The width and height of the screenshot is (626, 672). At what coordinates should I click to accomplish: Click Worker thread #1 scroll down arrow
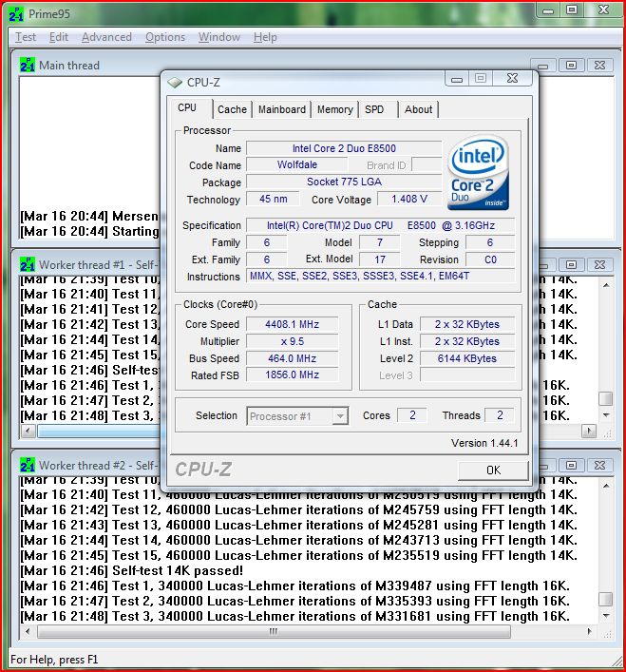pos(606,414)
